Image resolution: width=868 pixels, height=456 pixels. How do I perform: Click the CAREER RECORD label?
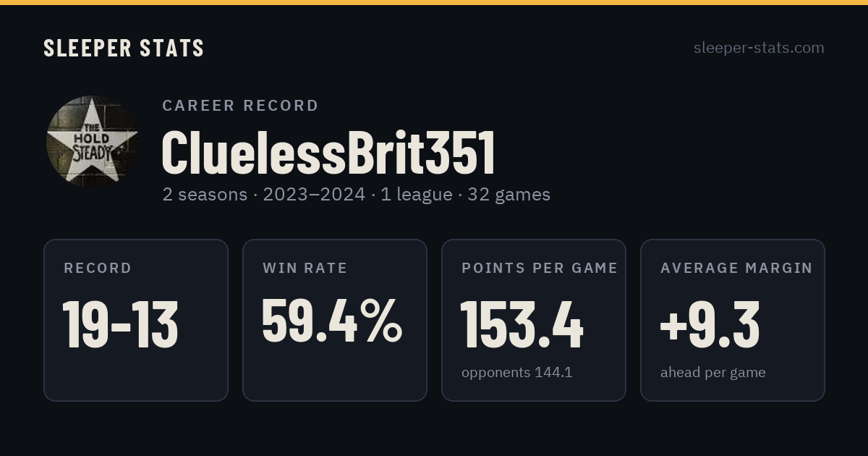[x=240, y=106]
